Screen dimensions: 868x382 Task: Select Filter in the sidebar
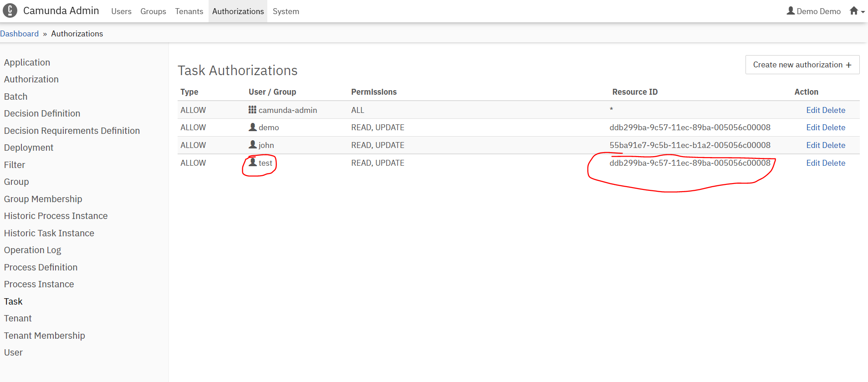15,165
